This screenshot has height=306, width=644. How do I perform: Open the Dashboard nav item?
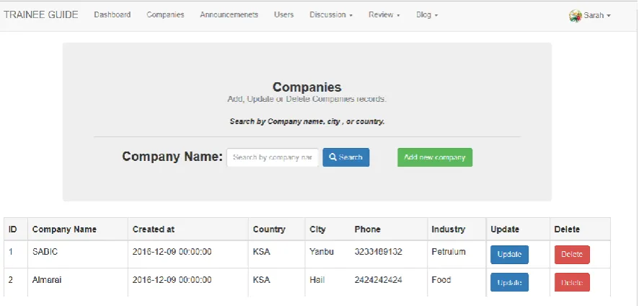(112, 15)
